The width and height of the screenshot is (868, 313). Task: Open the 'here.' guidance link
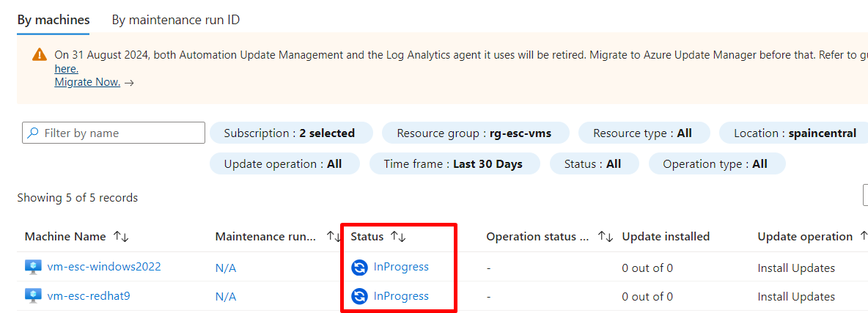tap(66, 69)
